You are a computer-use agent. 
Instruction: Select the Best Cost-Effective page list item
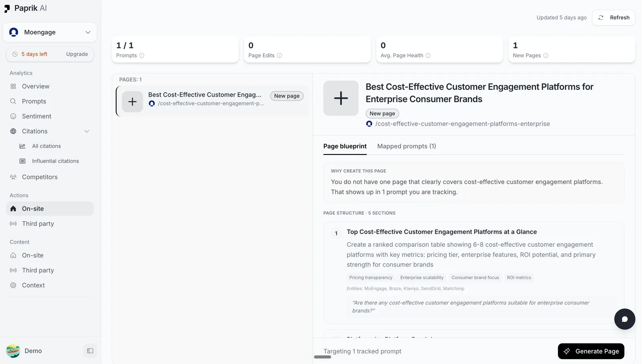coord(213,101)
